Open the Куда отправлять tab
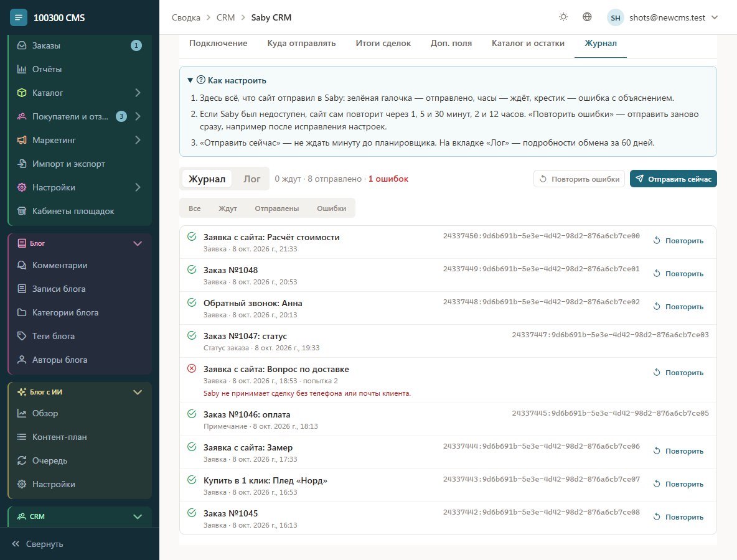Viewport: 737px width, 560px height. (x=301, y=43)
